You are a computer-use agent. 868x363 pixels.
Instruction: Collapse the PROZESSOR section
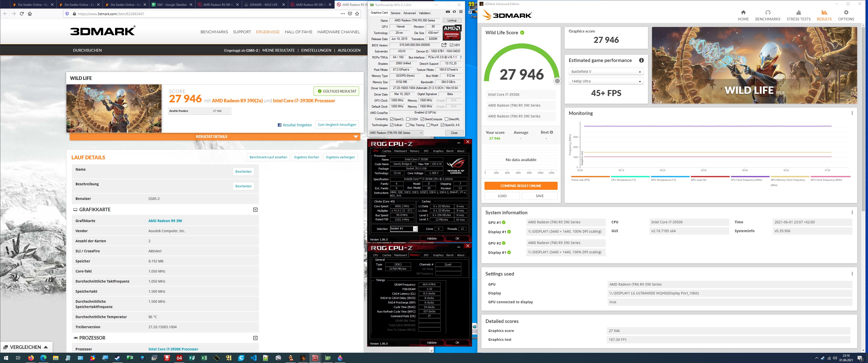pyautogui.click(x=255, y=338)
